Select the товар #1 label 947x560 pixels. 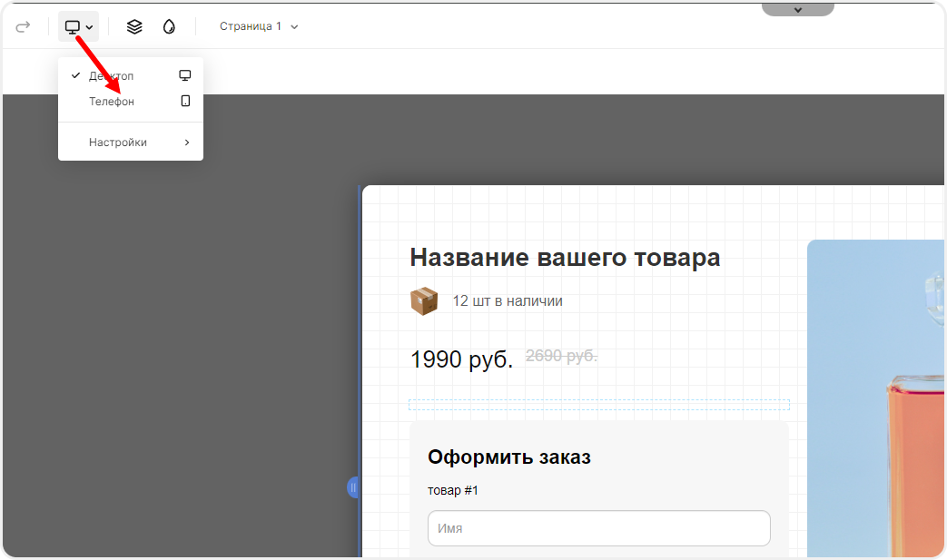[x=453, y=491]
